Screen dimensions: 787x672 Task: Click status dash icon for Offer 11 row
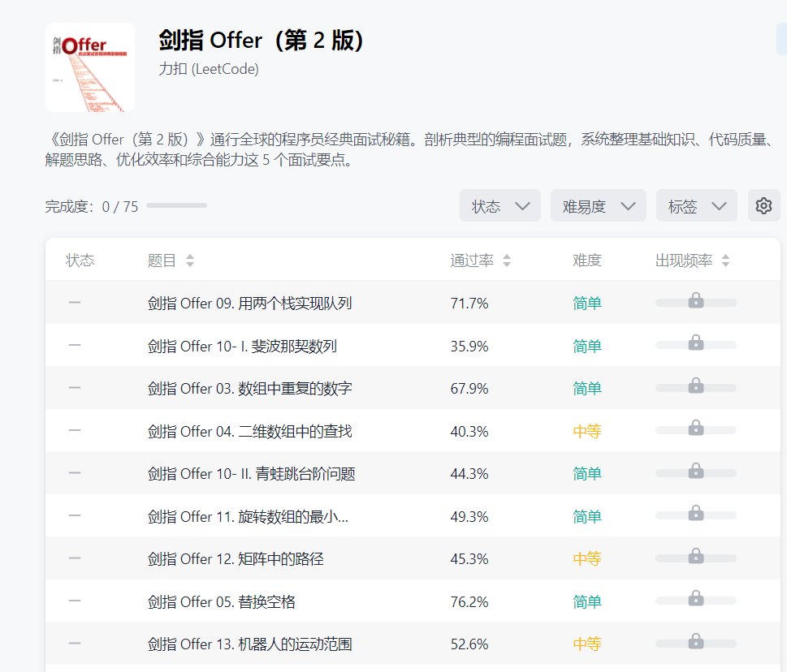point(75,515)
